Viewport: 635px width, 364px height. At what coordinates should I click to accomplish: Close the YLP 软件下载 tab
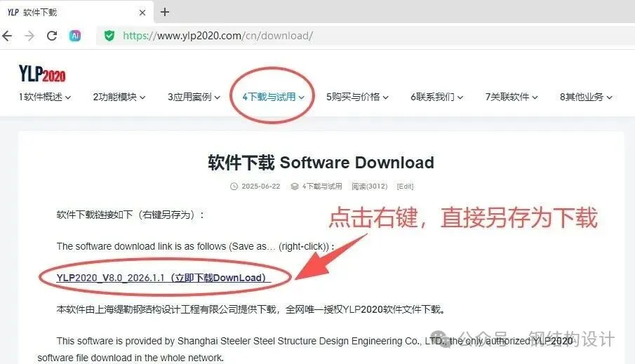point(142,13)
